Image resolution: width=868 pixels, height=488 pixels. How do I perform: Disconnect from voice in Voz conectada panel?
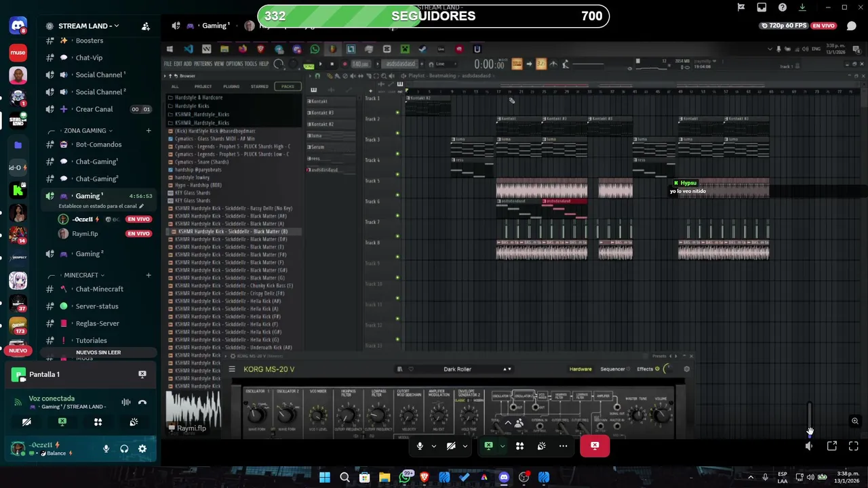click(x=142, y=402)
